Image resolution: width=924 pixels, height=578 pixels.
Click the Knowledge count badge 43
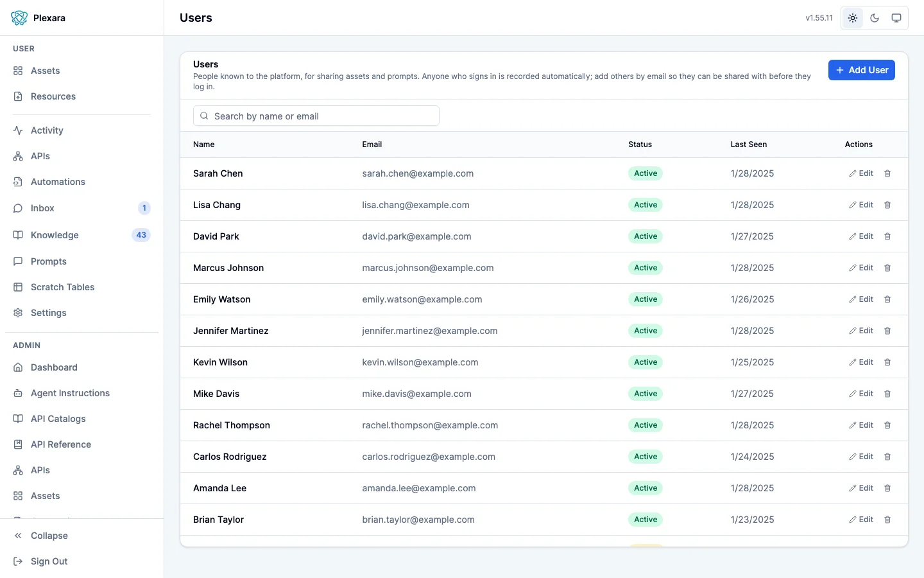141,235
